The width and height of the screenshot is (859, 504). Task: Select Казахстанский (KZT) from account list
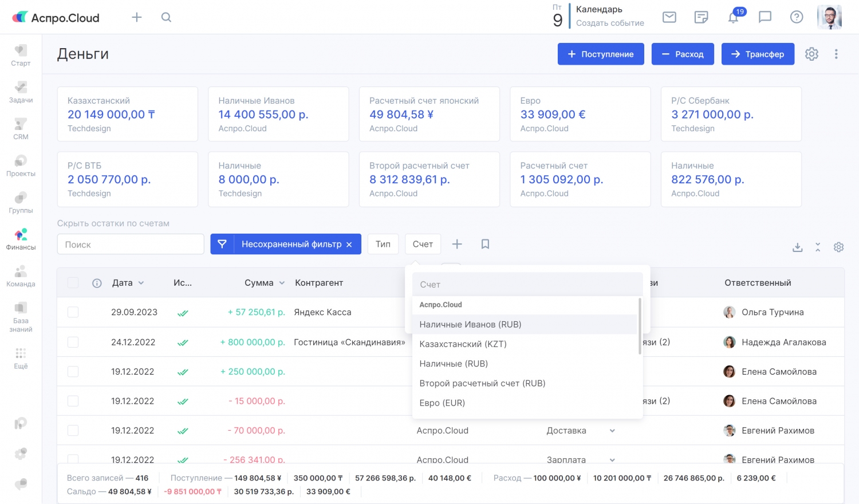463,344
